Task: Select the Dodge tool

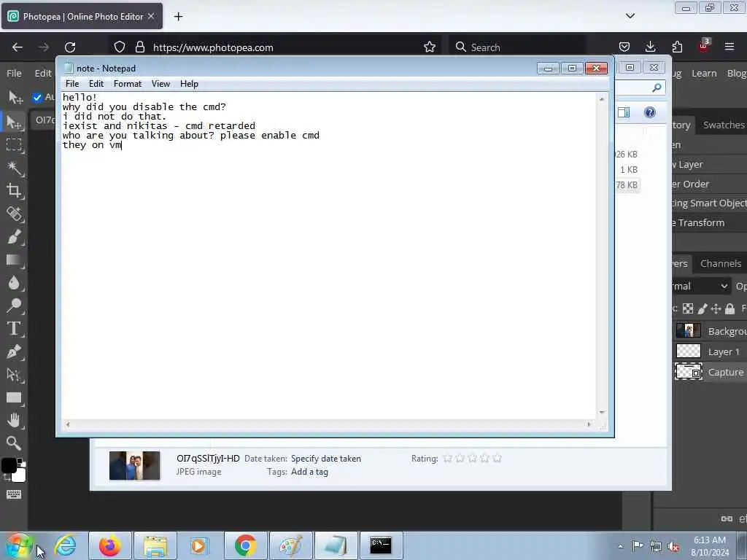Action: pyautogui.click(x=14, y=306)
